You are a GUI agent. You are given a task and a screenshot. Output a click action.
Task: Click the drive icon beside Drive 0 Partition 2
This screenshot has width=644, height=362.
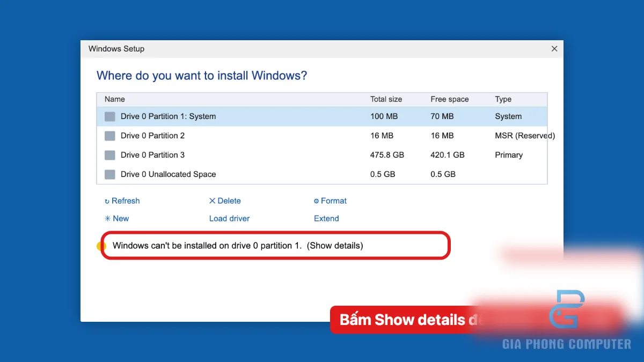110,136
